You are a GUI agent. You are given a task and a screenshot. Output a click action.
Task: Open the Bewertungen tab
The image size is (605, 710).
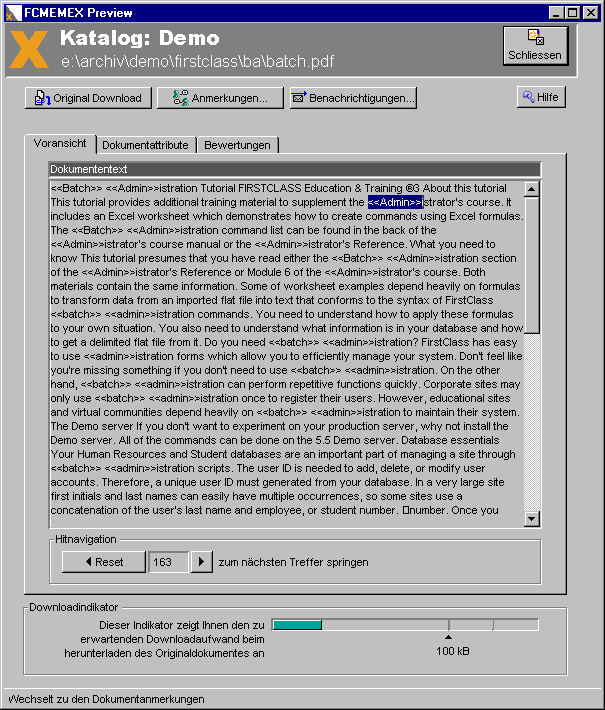pos(237,145)
